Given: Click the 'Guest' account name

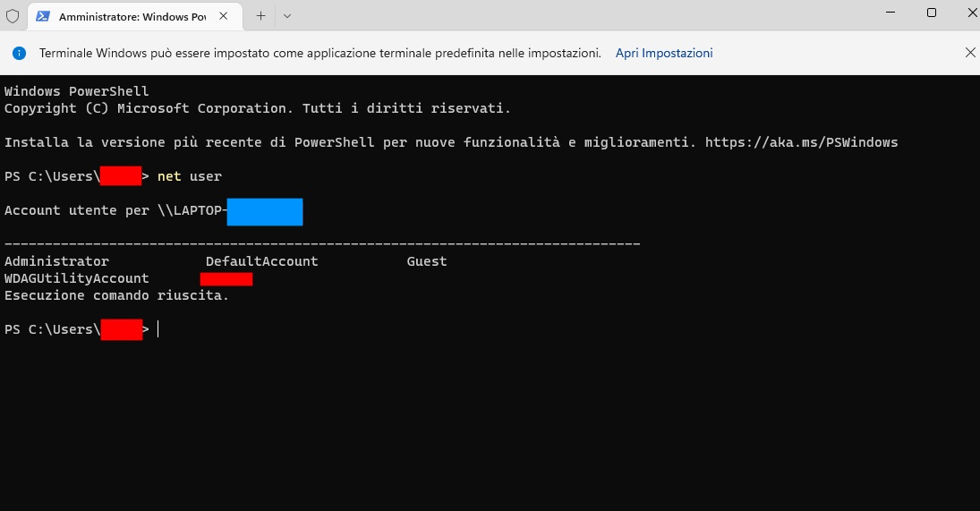Looking at the screenshot, I should pos(427,261).
